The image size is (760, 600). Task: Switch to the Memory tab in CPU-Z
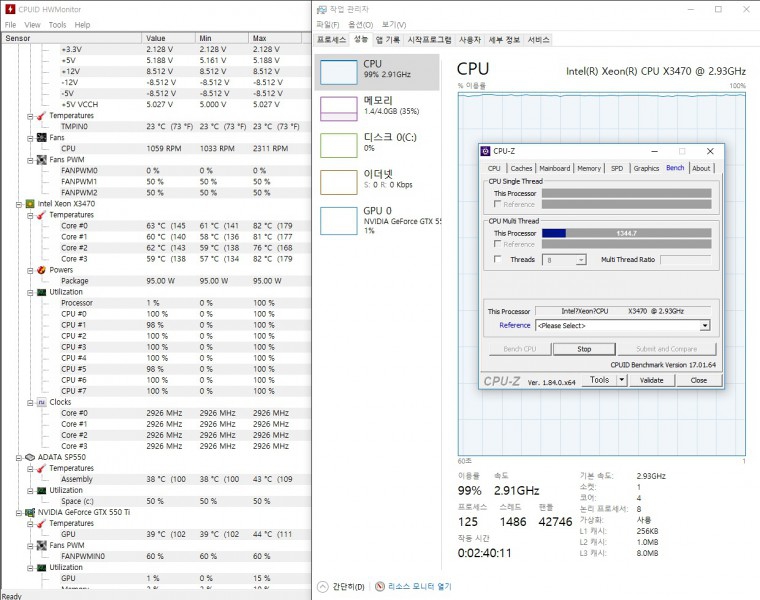click(x=589, y=169)
